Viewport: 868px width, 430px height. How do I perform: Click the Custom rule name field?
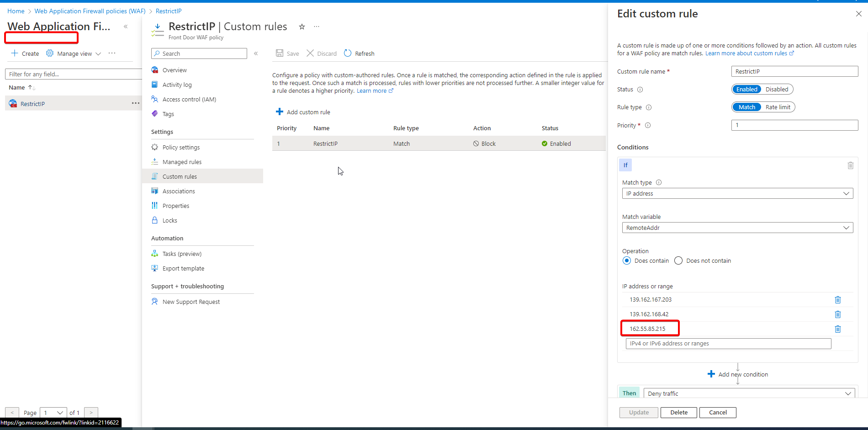click(x=794, y=71)
